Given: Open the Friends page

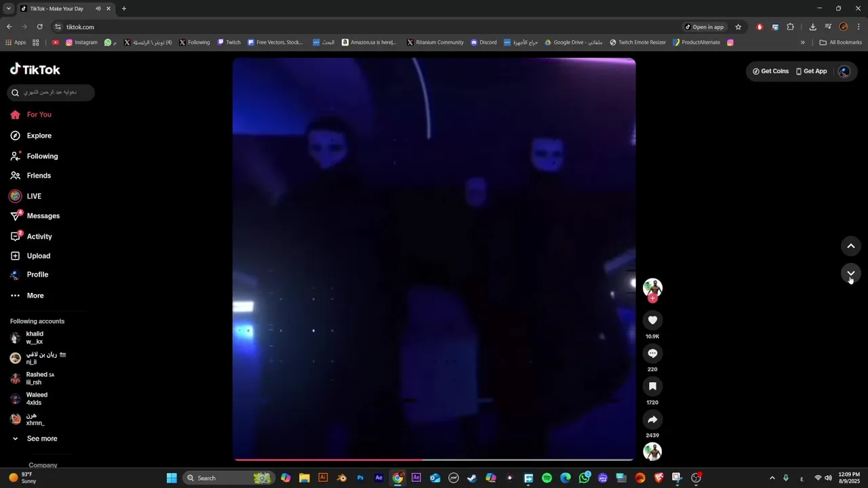Looking at the screenshot, I should [31, 176].
